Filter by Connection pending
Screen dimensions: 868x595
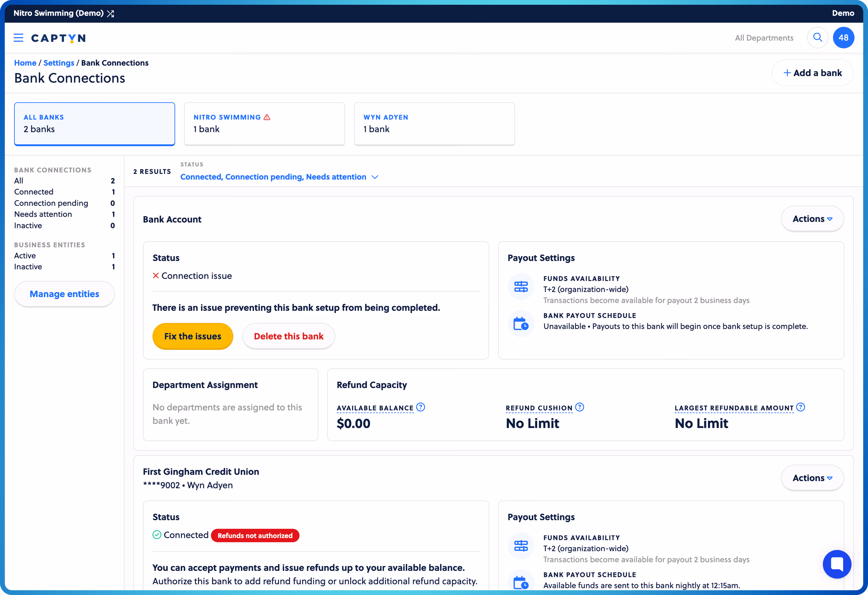[64, 203]
